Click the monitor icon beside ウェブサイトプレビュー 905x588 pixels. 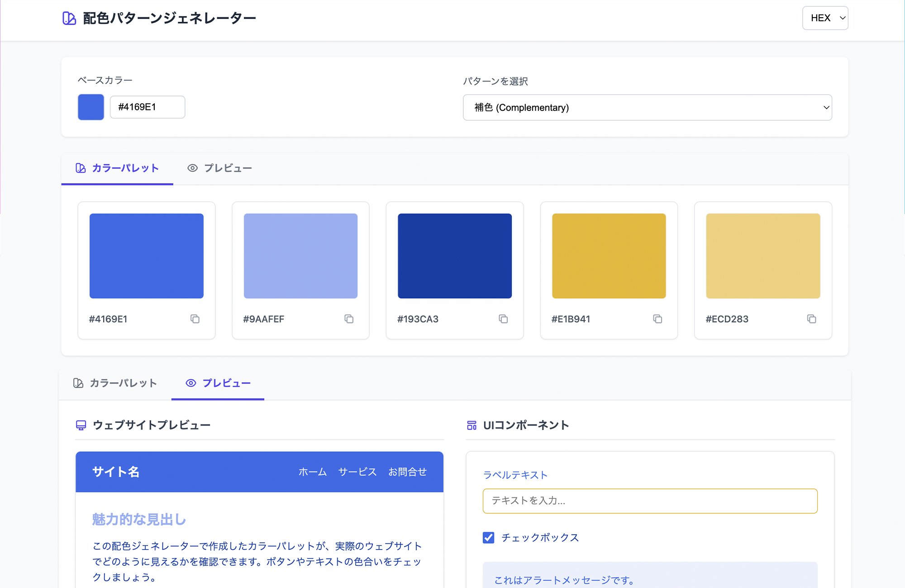click(x=81, y=425)
